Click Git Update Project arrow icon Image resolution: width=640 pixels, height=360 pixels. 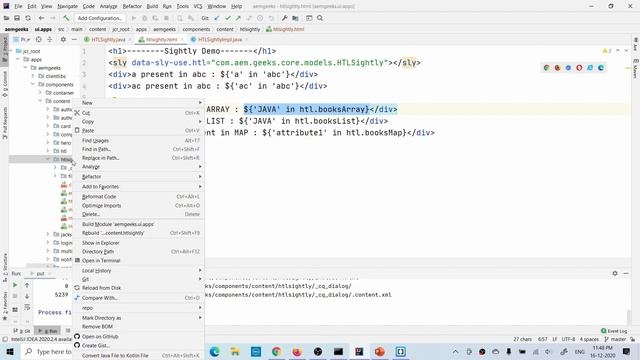pos(217,18)
